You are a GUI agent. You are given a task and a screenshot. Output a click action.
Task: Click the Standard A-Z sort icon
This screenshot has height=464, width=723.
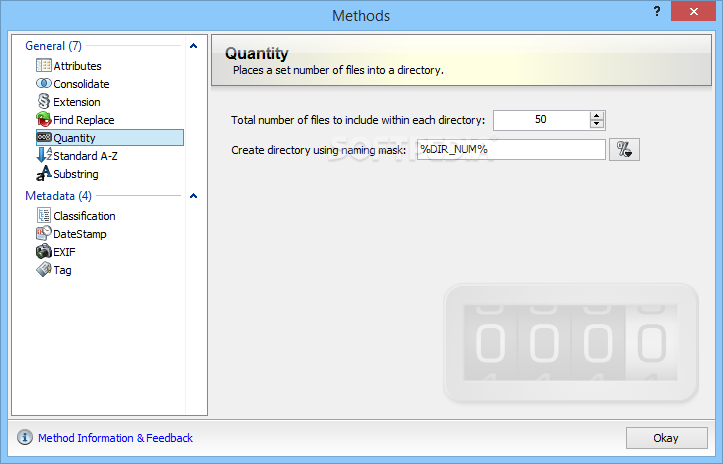pos(44,155)
